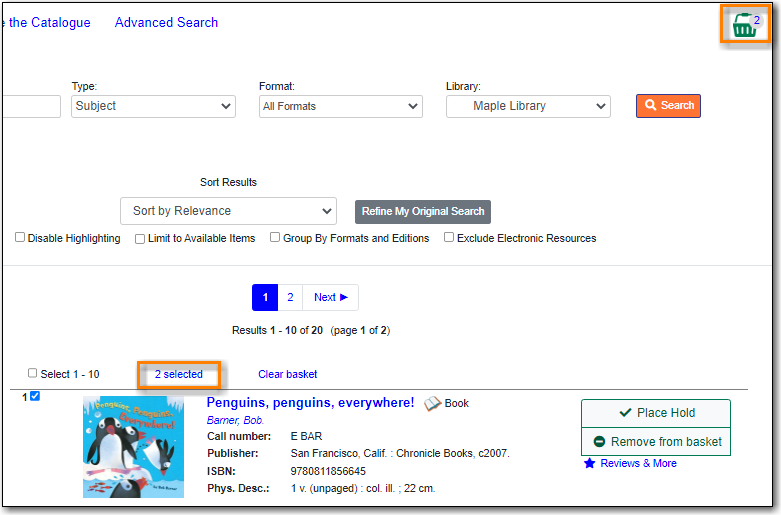
Task: Click the Next page link
Action: pyautogui.click(x=330, y=297)
